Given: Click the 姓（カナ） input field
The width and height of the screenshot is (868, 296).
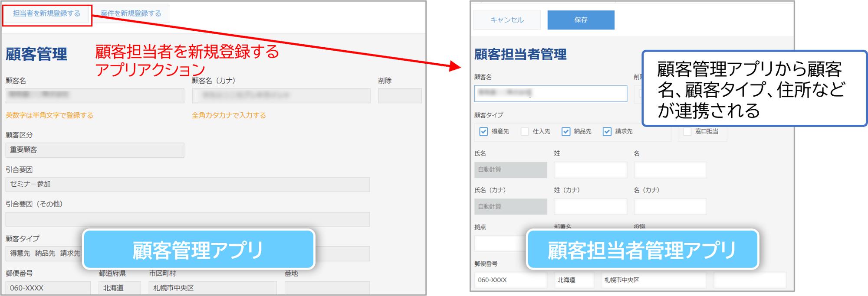Looking at the screenshot, I should [x=590, y=207].
